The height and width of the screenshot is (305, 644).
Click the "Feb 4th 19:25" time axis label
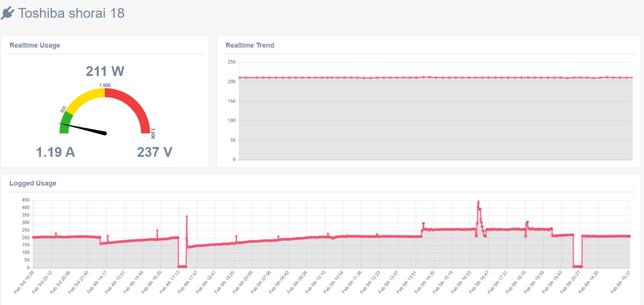tap(223, 281)
